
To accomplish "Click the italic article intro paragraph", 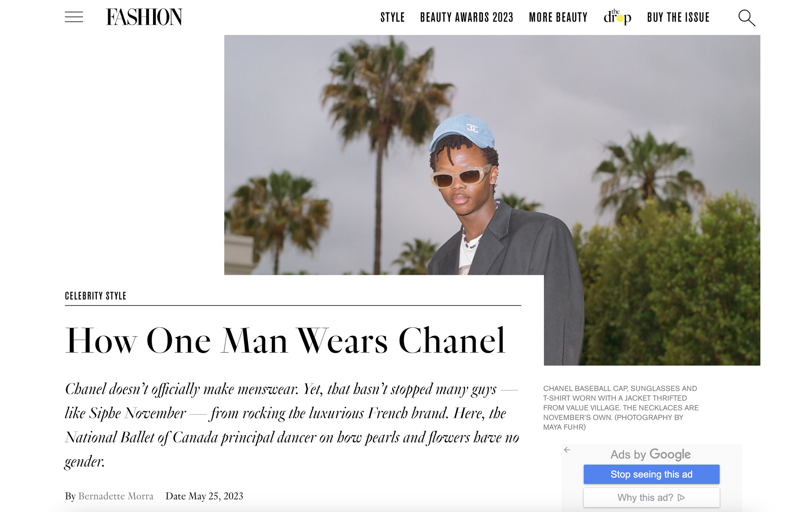I will pyautogui.click(x=292, y=425).
